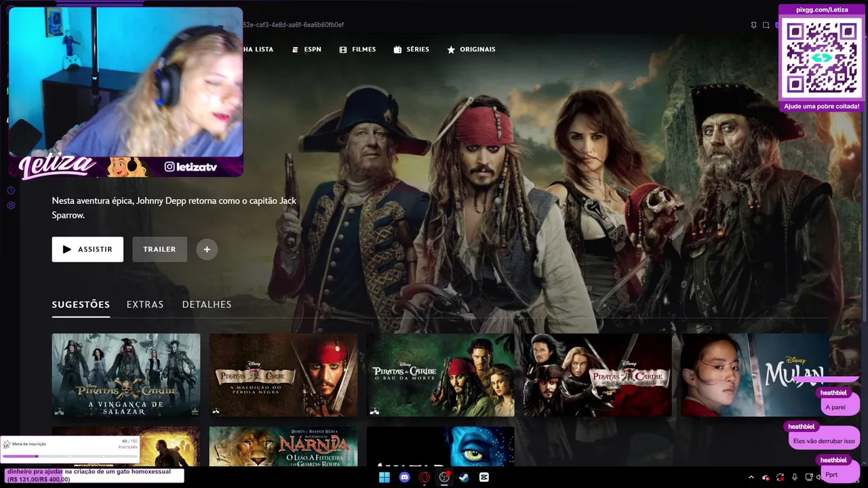Open the Windows Start menu
868x488 pixels.
pyautogui.click(x=384, y=477)
